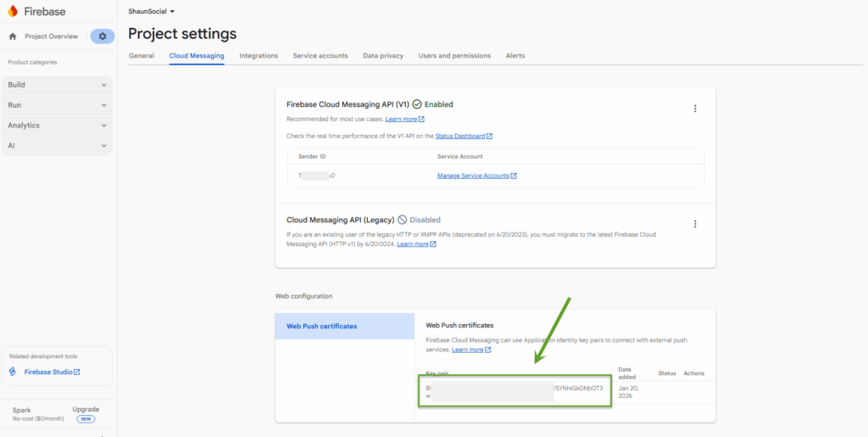This screenshot has height=437, width=868.
Task: Click Upgrade plan button
Action: point(86,409)
